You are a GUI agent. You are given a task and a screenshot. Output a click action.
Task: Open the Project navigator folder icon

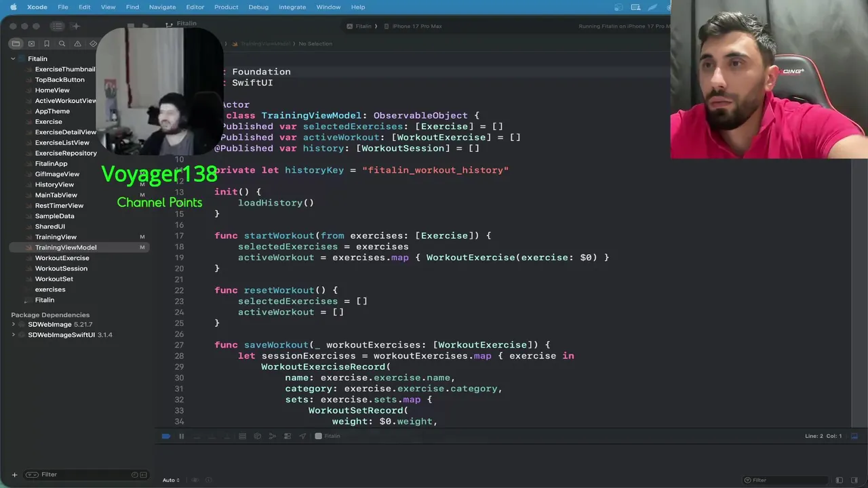(x=16, y=43)
